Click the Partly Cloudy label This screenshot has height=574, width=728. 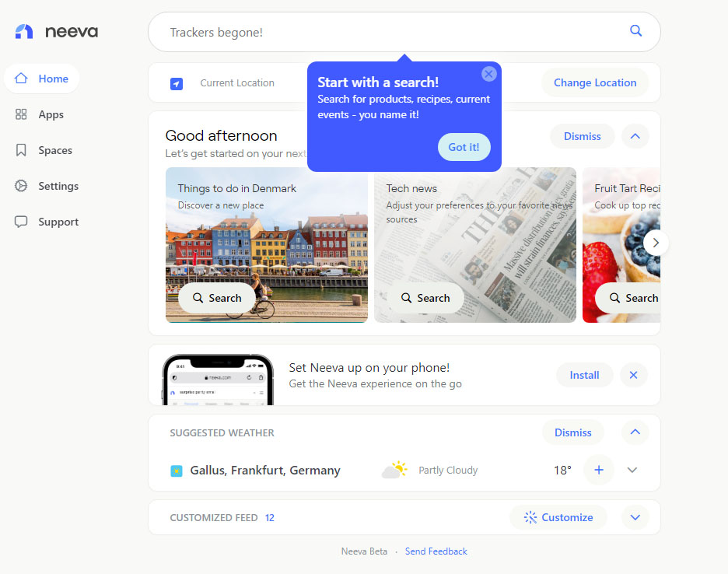coord(448,470)
